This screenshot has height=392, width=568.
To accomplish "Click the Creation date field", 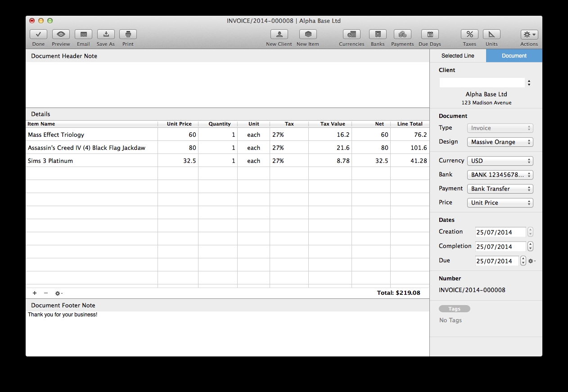I will pos(500,232).
